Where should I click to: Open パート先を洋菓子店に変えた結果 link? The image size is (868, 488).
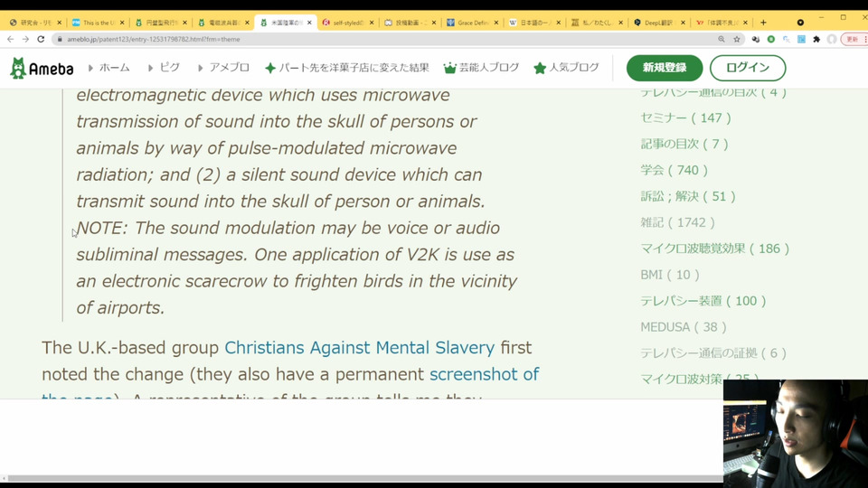[354, 68]
